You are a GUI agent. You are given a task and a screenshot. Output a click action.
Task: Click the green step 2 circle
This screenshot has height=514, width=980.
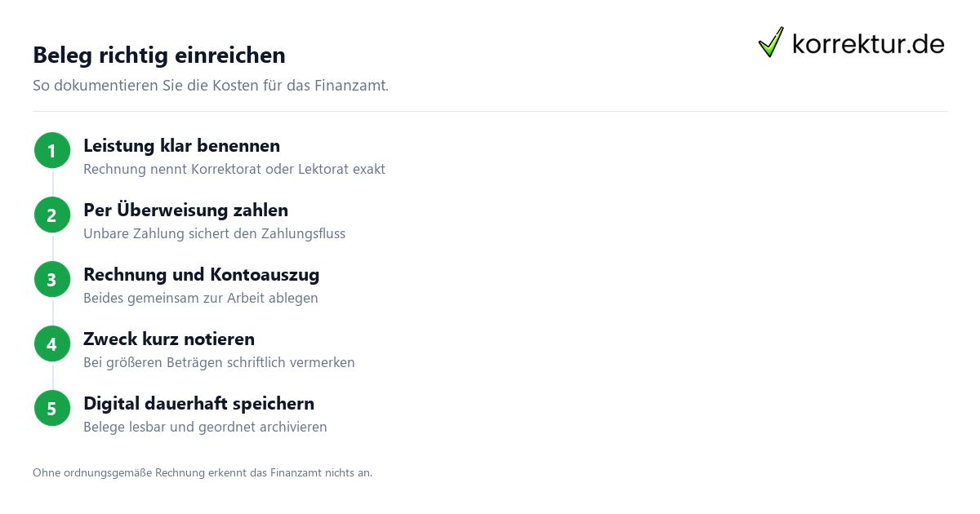(52, 215)
